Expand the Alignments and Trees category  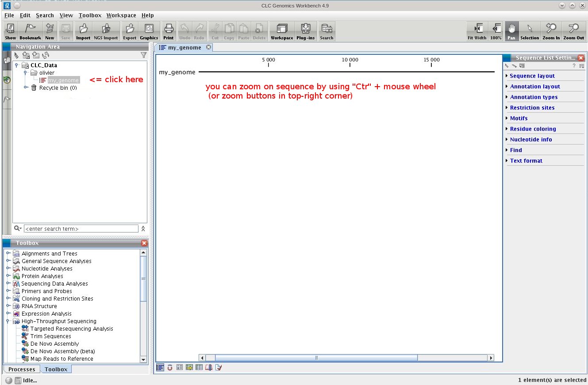coord(8,254)
